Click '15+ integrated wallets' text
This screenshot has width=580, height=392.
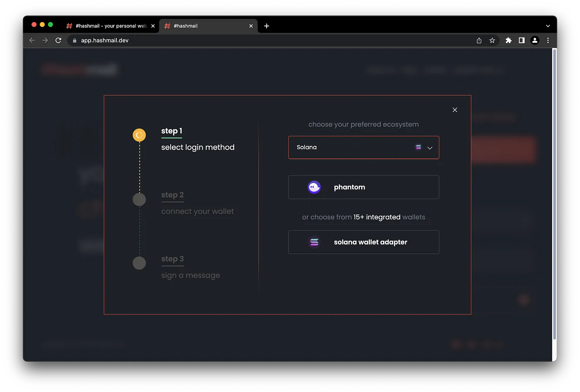tap(389, 217)
